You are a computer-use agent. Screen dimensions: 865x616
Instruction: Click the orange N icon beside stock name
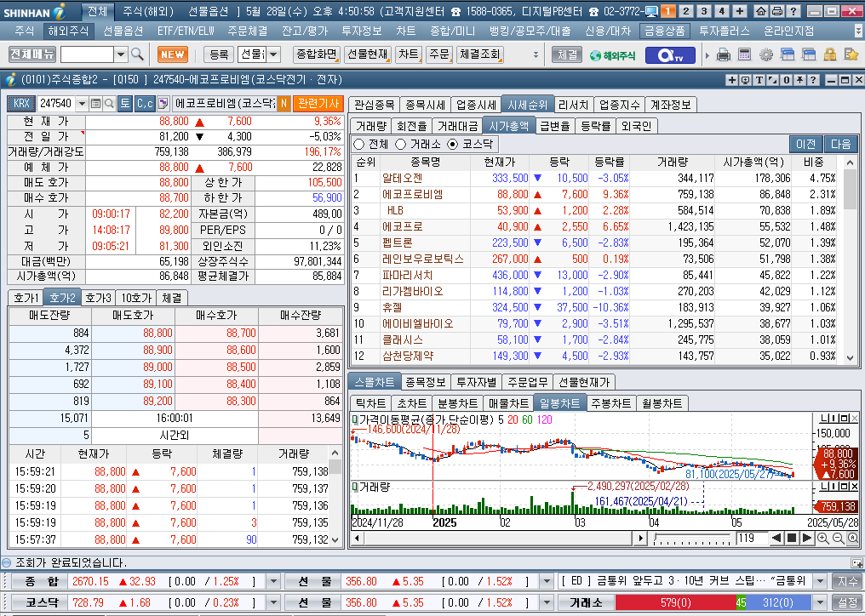(x=284, y=103)
